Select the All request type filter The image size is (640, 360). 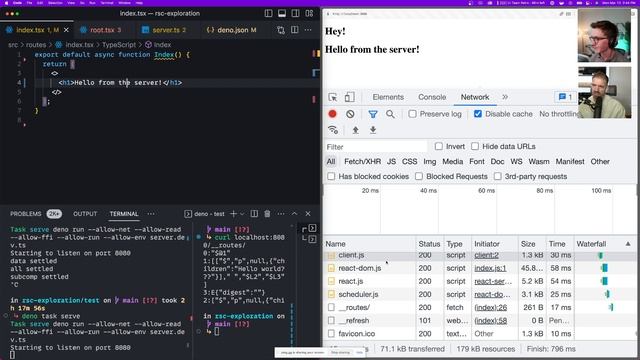(331, 162)
